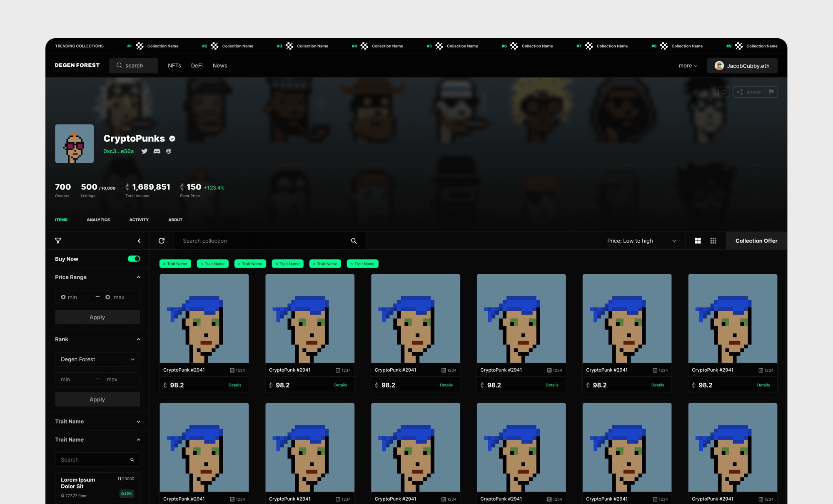Click the verified badge next to CryptoPunks
Image resolution: width=833 pixels, height=504 pixels.
[172, 139]
